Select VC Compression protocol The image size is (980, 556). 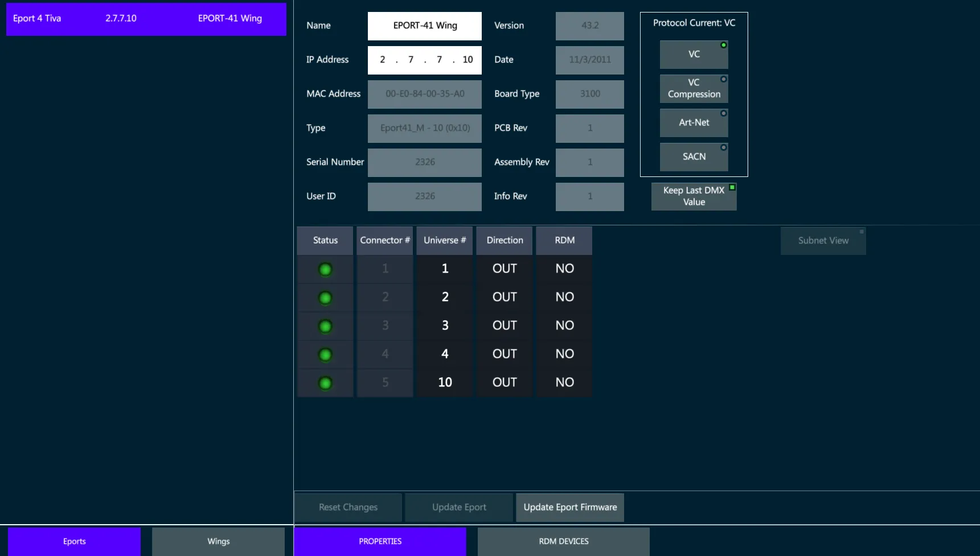click(694, 89)
